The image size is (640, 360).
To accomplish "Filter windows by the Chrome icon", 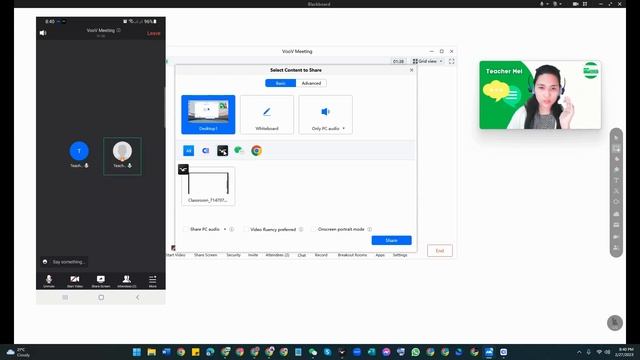I will [x=256, y=151].
